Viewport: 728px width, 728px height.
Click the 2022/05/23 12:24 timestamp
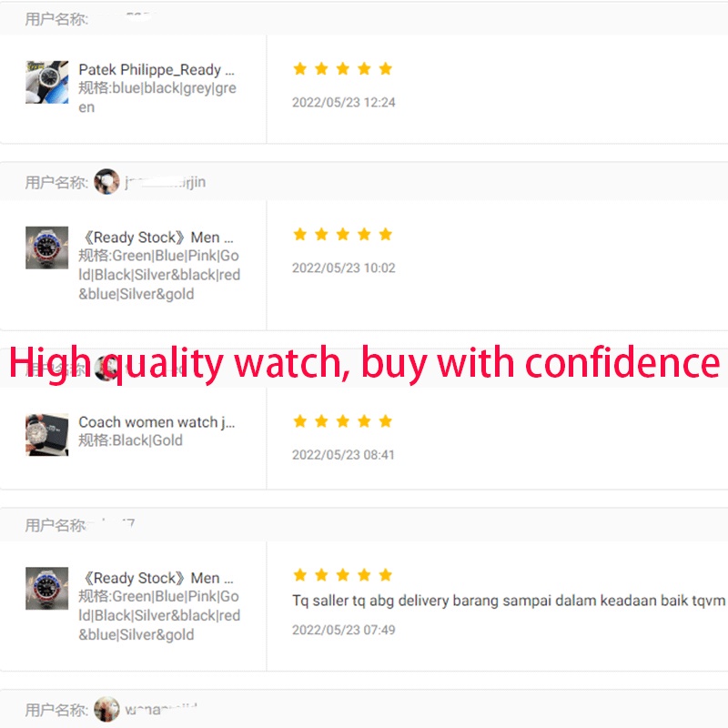point(344,102)
